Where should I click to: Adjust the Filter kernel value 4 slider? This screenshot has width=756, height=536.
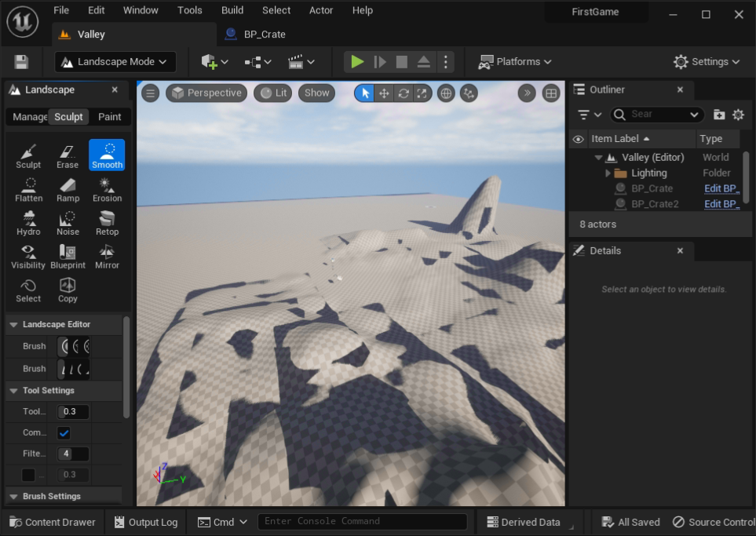73,454
